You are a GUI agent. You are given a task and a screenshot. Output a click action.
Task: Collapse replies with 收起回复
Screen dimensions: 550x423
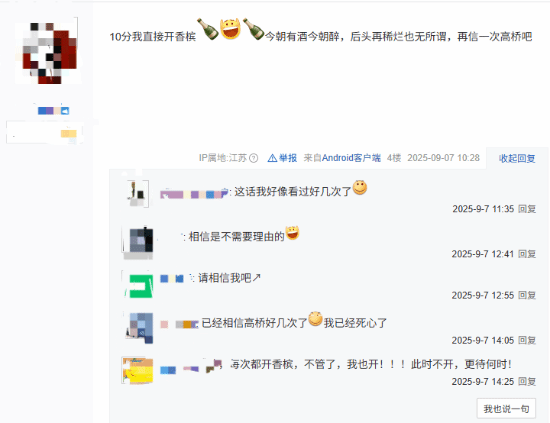tap(517, 159)
